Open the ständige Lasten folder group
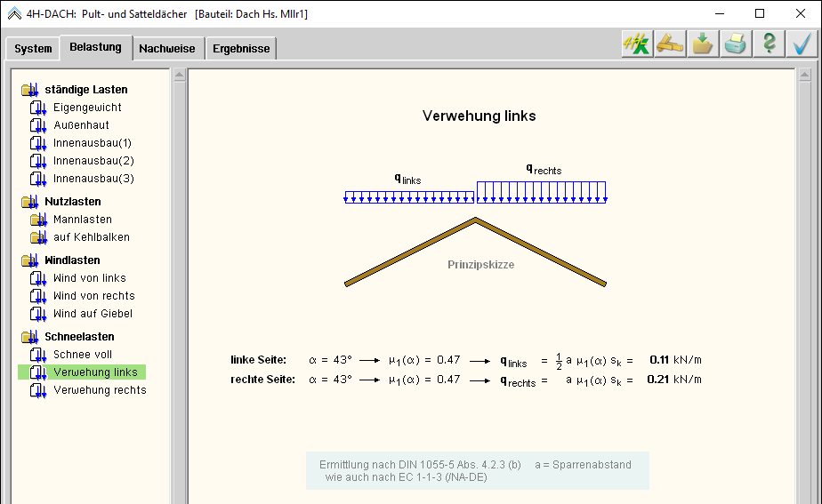 coord(30,90)
